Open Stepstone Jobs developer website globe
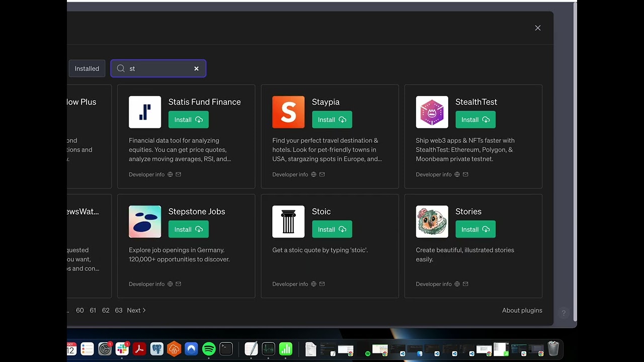Viewport: 644px width, 362px height. [x=170, y=284]
